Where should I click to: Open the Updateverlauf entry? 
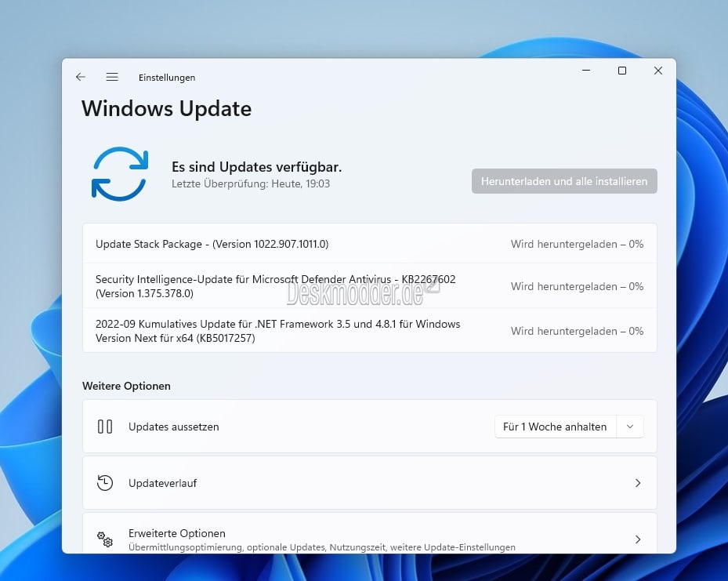(x=370, y=483)
